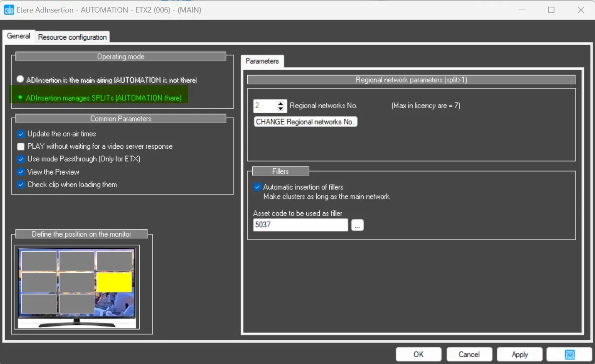Enable 'PLAY without waiting for a video server response'

(21, 147)
